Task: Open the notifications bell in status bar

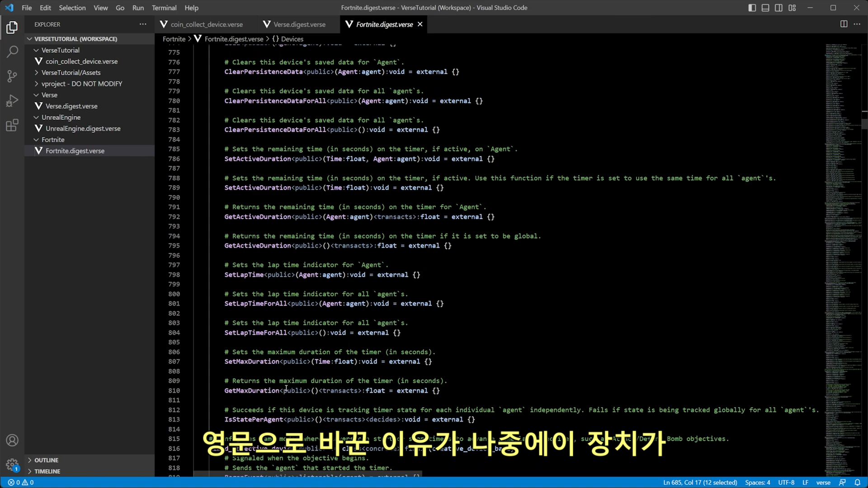Action: pyautogui.click(x=857, y=483)
